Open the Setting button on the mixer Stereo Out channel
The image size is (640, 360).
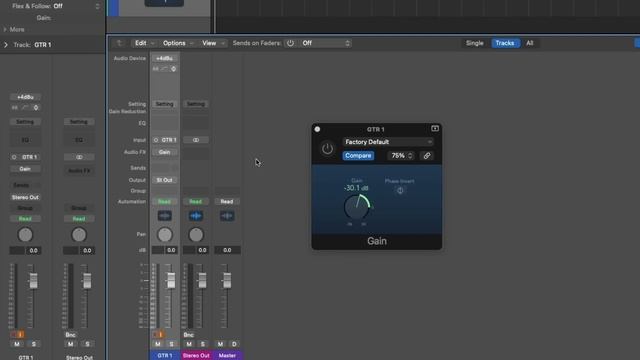(x=196, y=104)
